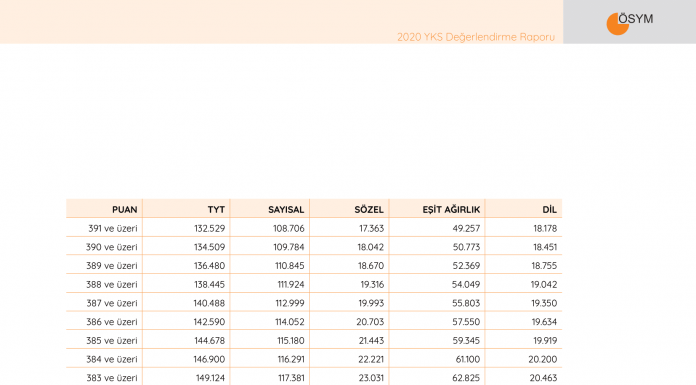
Task: Click SAYISAL value 109.784
Action: [x=289, y=247]
